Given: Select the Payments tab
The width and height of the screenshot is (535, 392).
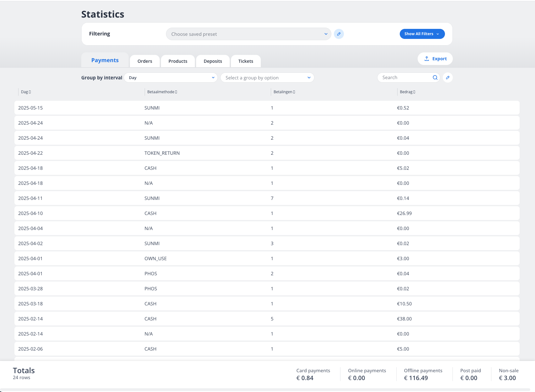Looking at the screenshot, I should (105, 60).
